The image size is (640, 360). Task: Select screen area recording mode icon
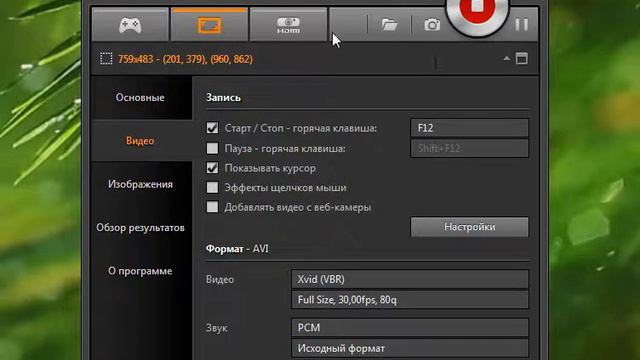tap(209, 25)
